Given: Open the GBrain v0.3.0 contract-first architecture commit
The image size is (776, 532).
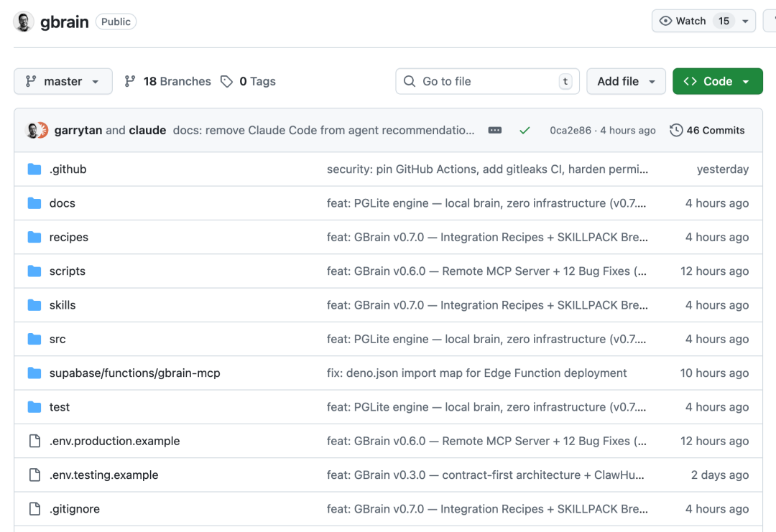Looking at the screenshot, I should coord(486,475).
